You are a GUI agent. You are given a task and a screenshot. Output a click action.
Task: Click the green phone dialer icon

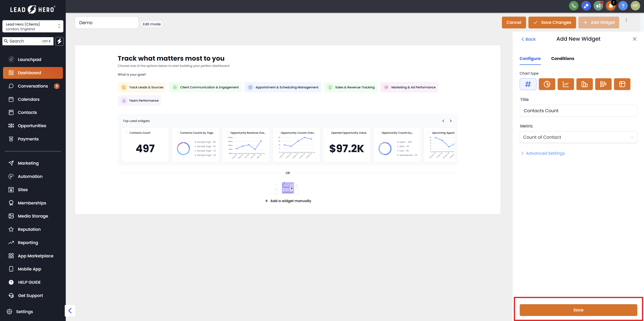[574, 6]
